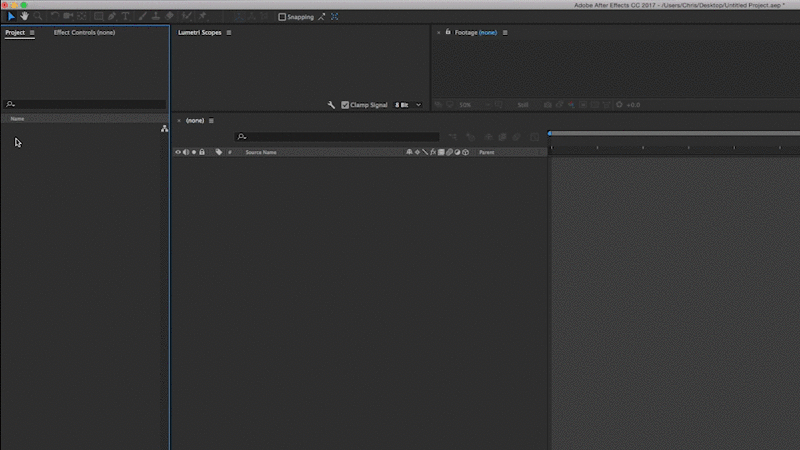Select the Type text tool
800x450 pixels.
coord(125,16)
